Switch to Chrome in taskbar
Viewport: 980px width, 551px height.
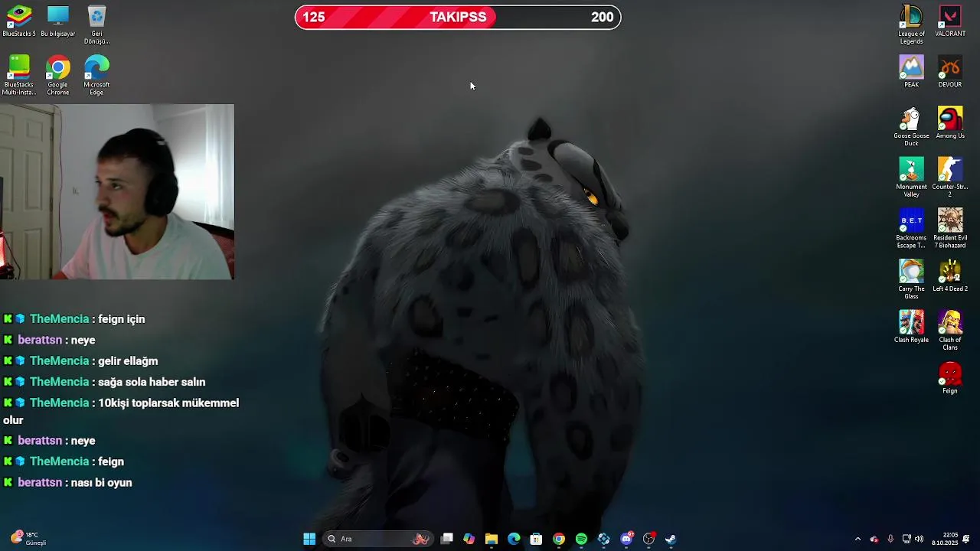pyautogui.click(x=559, y=539)
